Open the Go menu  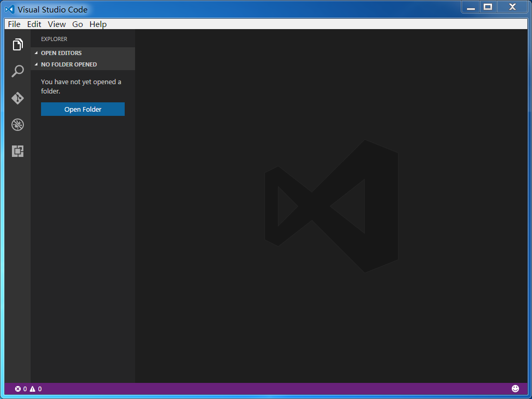(x=77, y=24)
